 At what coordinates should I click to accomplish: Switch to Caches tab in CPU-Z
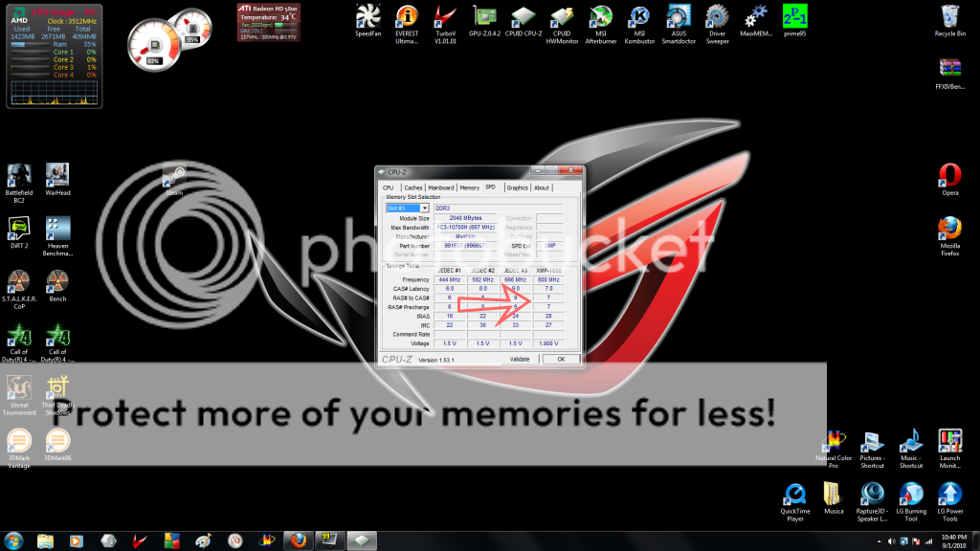(413, 187)
